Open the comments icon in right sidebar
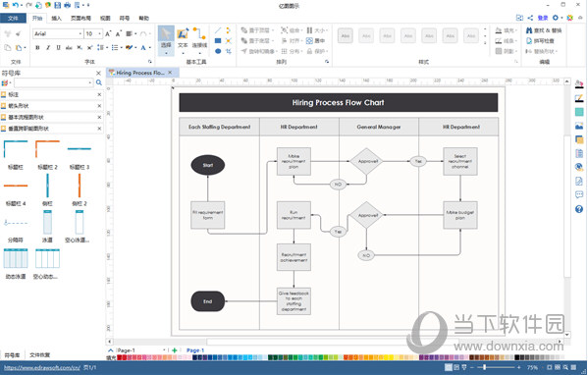This screenshot has width=588, height=375. point(579,194)
